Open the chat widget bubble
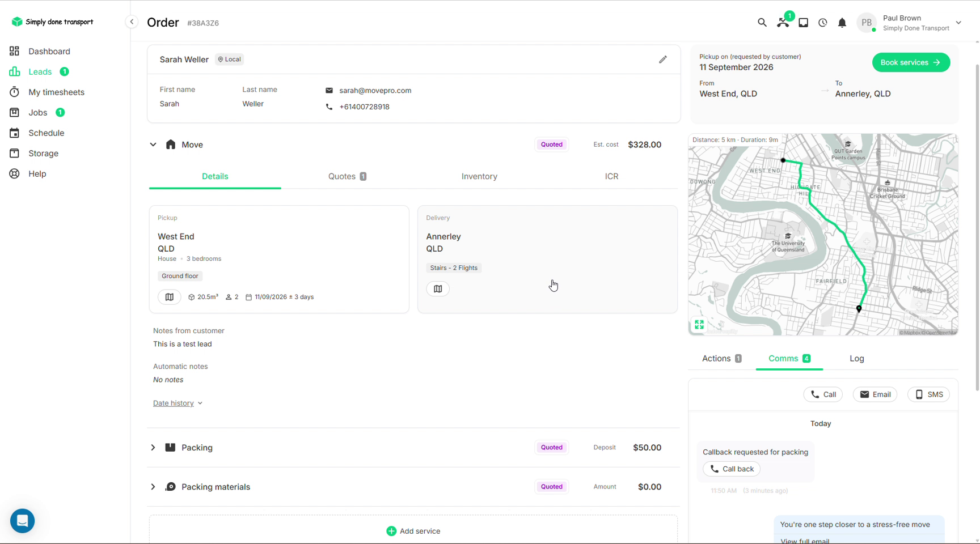This screenshot has width=980, height=544. (23, 521)
